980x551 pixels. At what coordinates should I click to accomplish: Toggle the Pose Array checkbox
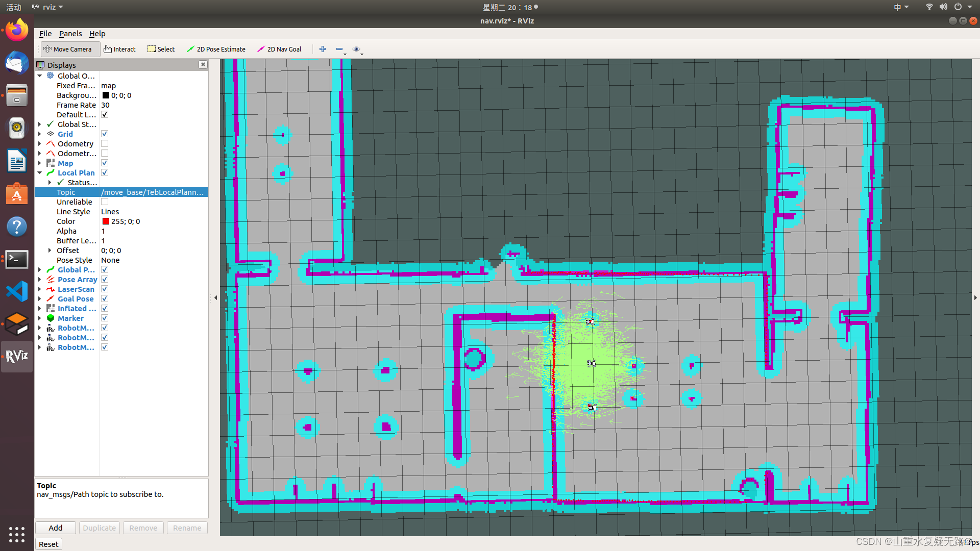(105, 279)
